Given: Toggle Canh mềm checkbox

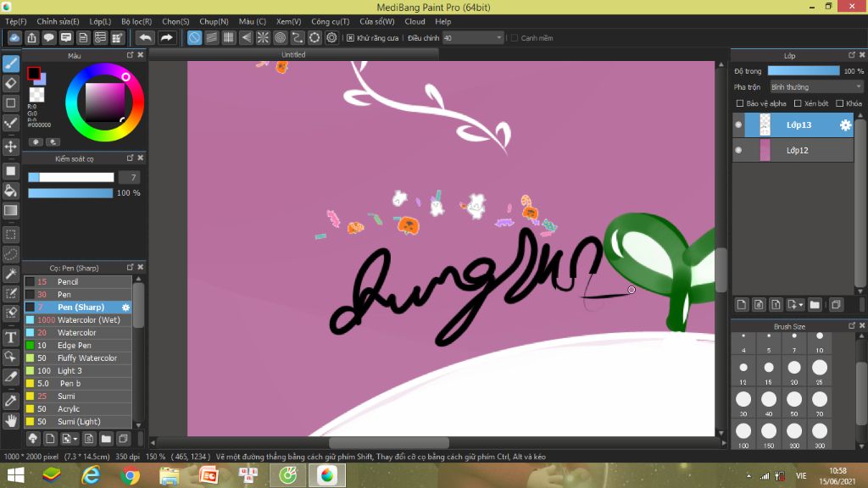Looking at the screenshot, I should 515,38.
